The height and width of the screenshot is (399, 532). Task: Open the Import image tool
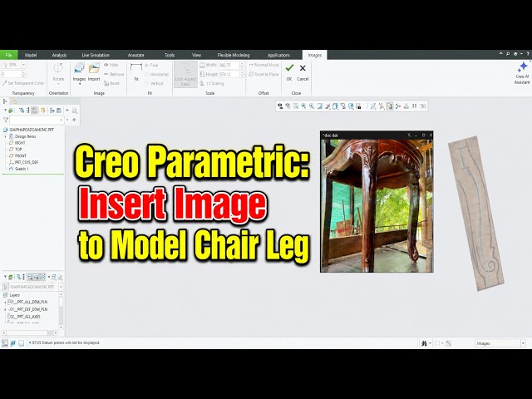pos(94,71)
